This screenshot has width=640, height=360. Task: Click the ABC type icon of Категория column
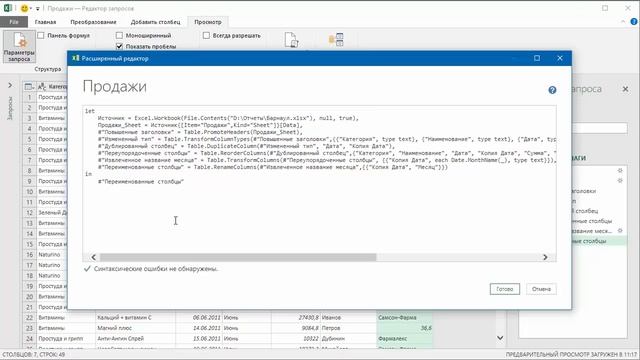[42, 87]
